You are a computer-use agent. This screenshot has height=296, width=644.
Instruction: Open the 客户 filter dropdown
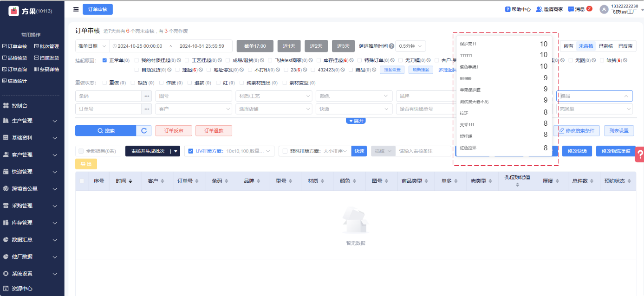194,109
